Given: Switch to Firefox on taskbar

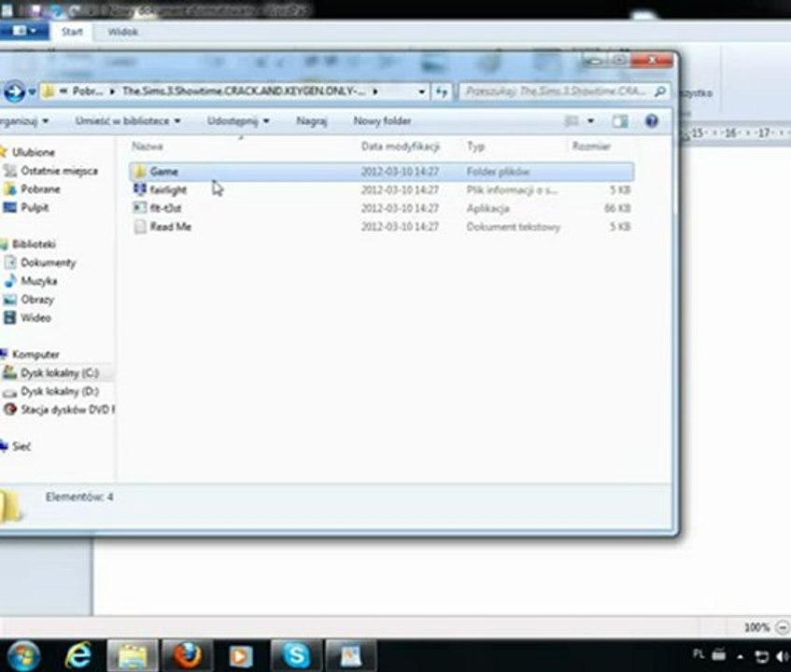Looking at the screenshot, I should (187, 656).
